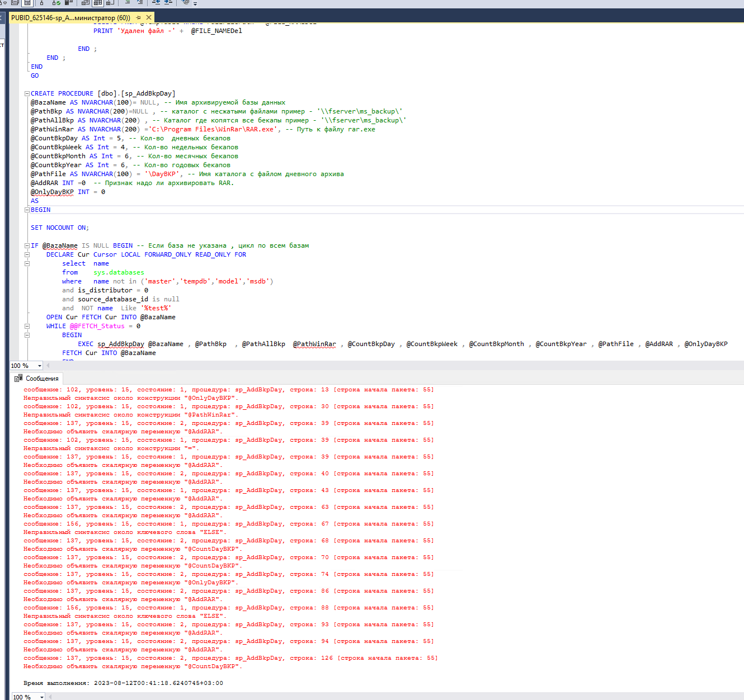Collapse the WHILE @@FETCH_Status block
Screen dimensions: 744x700
tap(26, 327)
